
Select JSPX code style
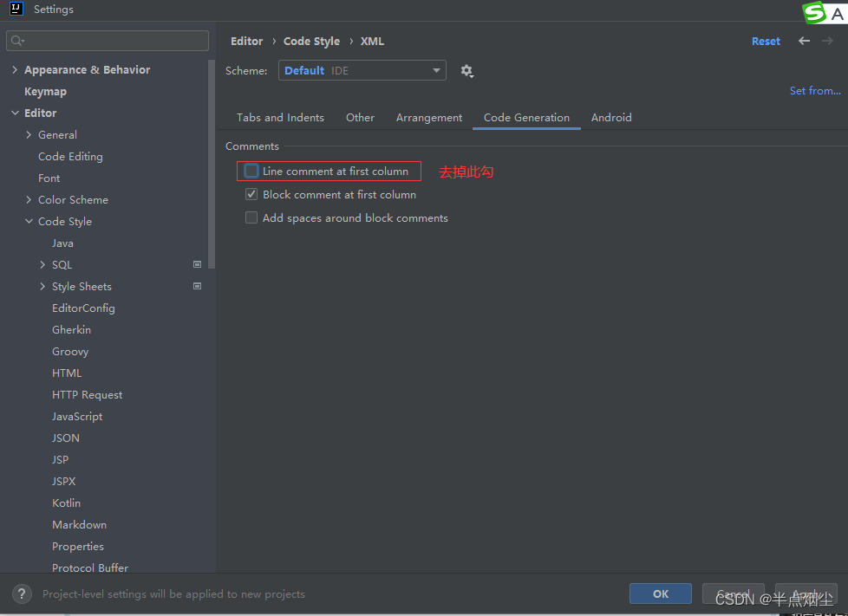[x=64, y=481]
